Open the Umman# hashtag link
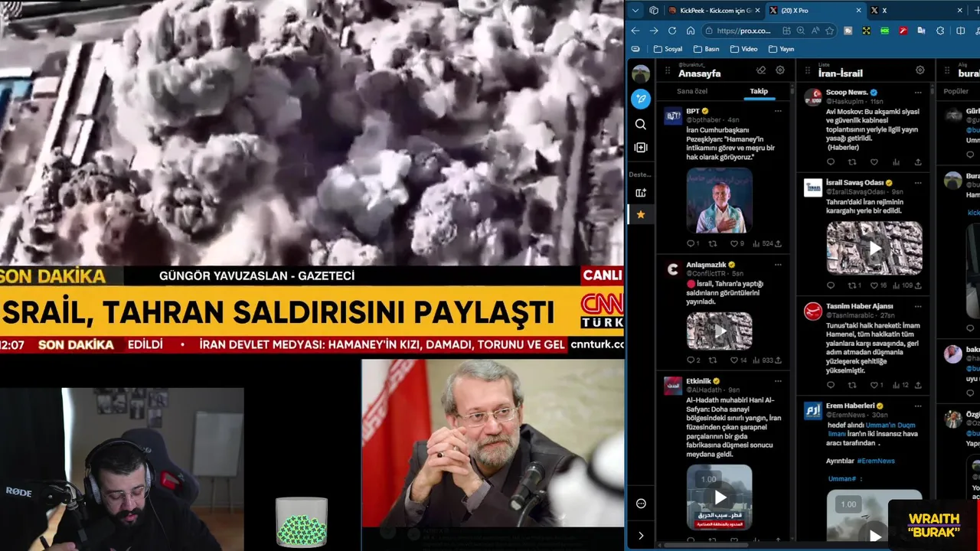The width and height of the screenshot is (980, 551). [841, 478]
